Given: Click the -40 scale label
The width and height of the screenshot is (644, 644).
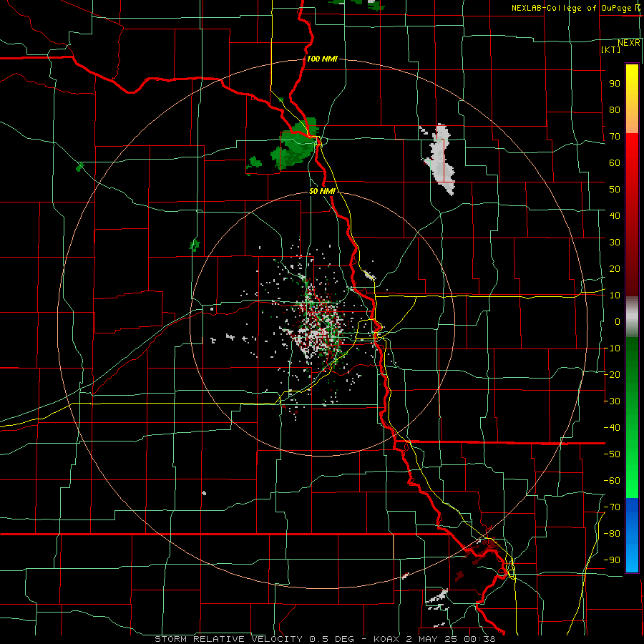Looking at the screenshot, I should [x=612, y=428].
